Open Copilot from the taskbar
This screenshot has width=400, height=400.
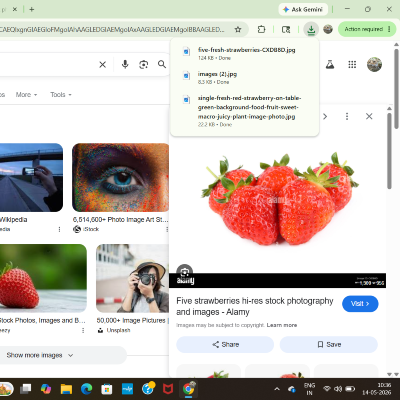pos(46,389)
